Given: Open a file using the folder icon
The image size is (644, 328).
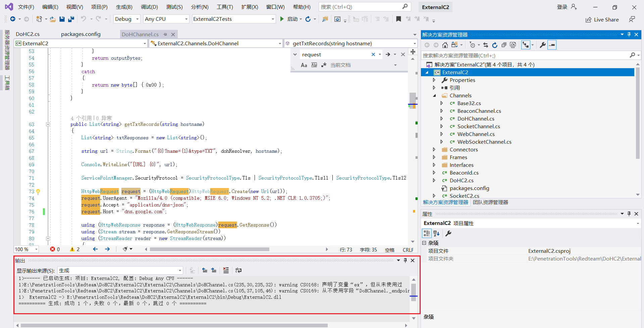Looking at the screenshot, I should (x=53, y=19).
